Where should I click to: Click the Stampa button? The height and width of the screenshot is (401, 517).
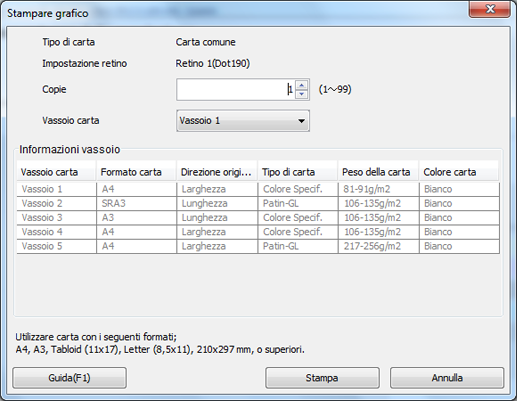pos(322,378)
